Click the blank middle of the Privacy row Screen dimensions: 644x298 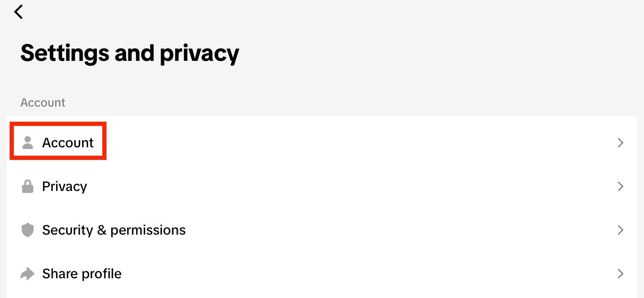click(x=335, y=186)
